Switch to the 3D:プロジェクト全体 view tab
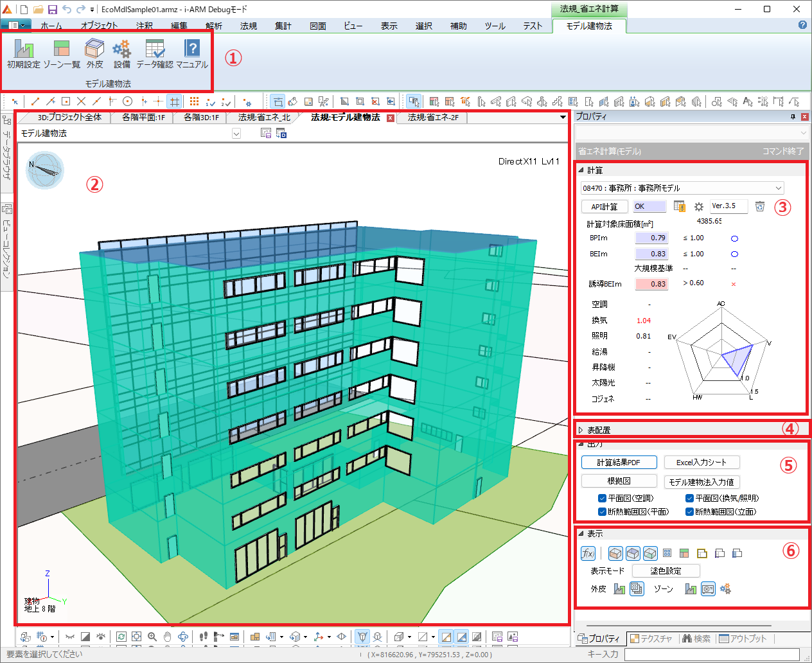Screen dimensions: 812x663 [69, 118]
